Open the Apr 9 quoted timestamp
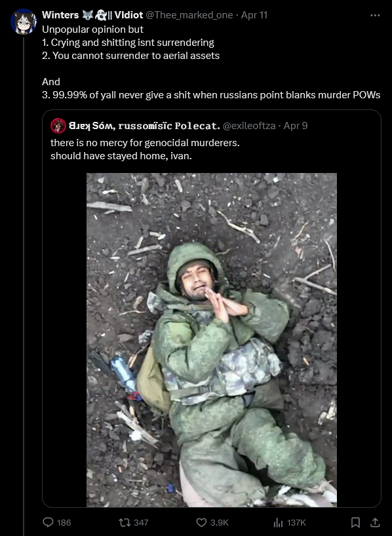This screenshot has height=536, width=392. 296,126
